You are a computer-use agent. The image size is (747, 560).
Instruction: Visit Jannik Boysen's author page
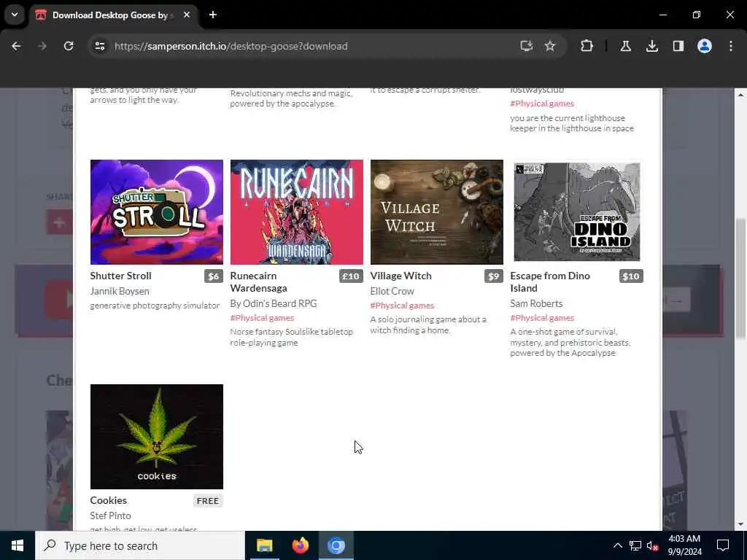click(x=120, y=291)
